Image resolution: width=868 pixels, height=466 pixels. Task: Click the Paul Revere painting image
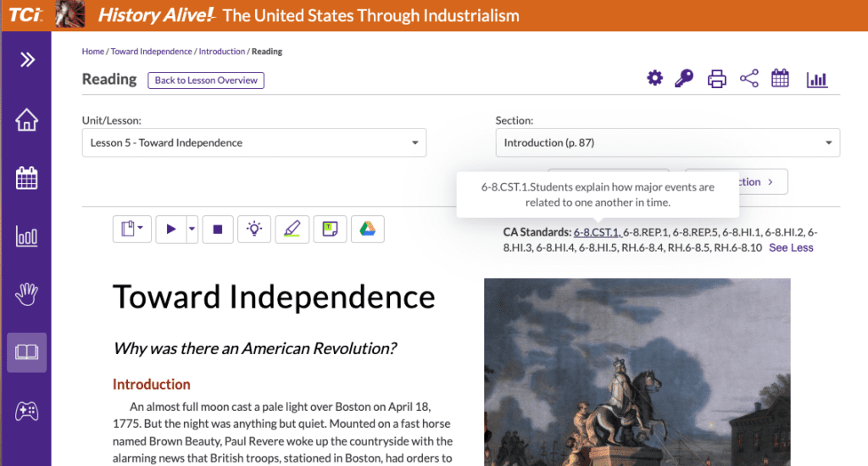[637, 372]
